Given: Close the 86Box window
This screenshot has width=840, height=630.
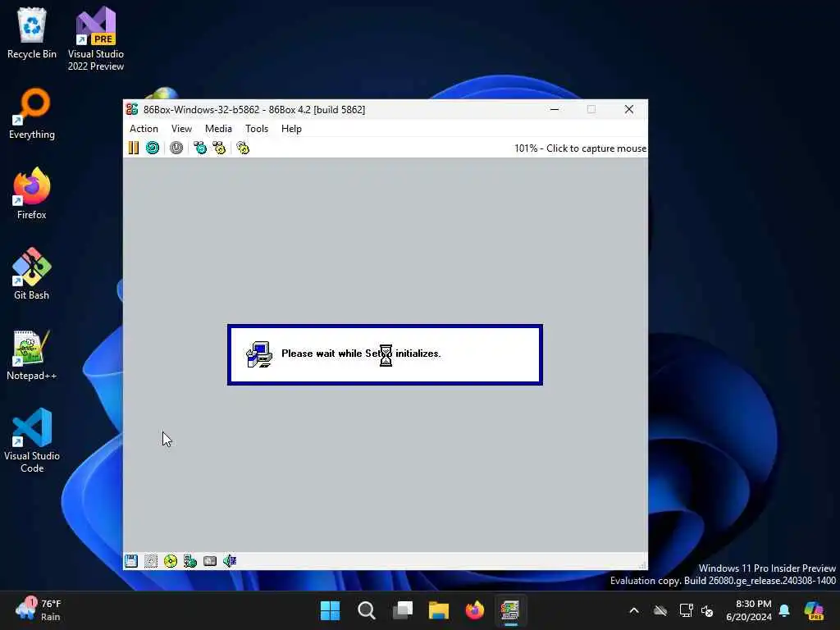Looking at the screenshot, I should point(629,109).
